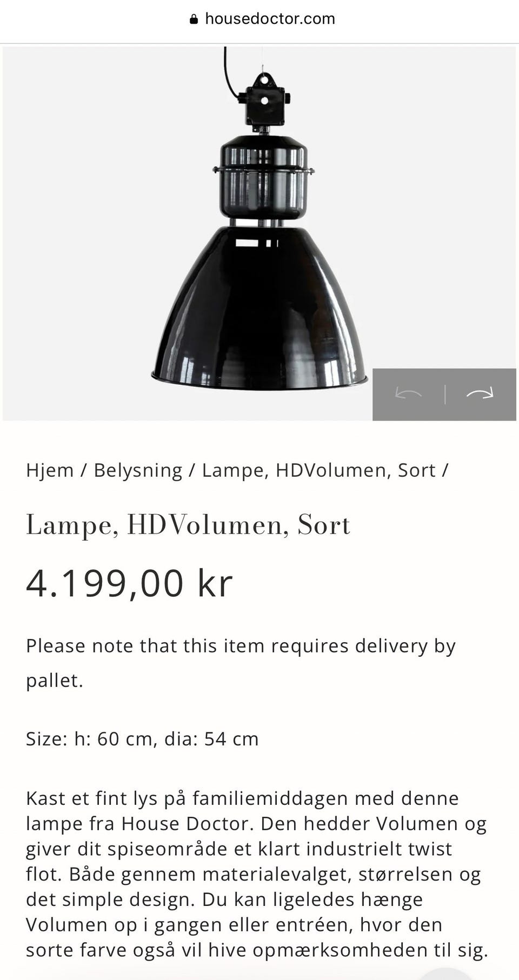Click the product title 'Lampe, HDVolumen, Sort'
519x980 pixels.
pyautogui.click(x=188, y=525)
